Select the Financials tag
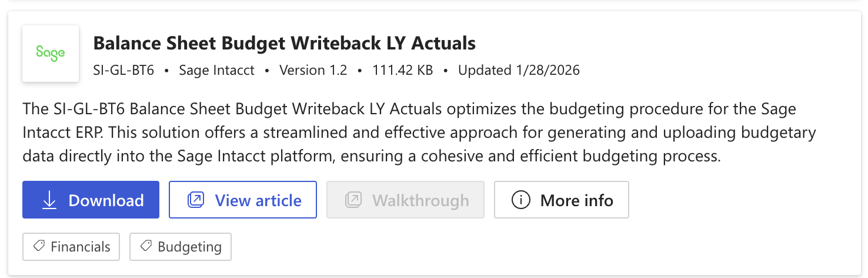Screen dimensions: 868x278 [x=71, y=247]
